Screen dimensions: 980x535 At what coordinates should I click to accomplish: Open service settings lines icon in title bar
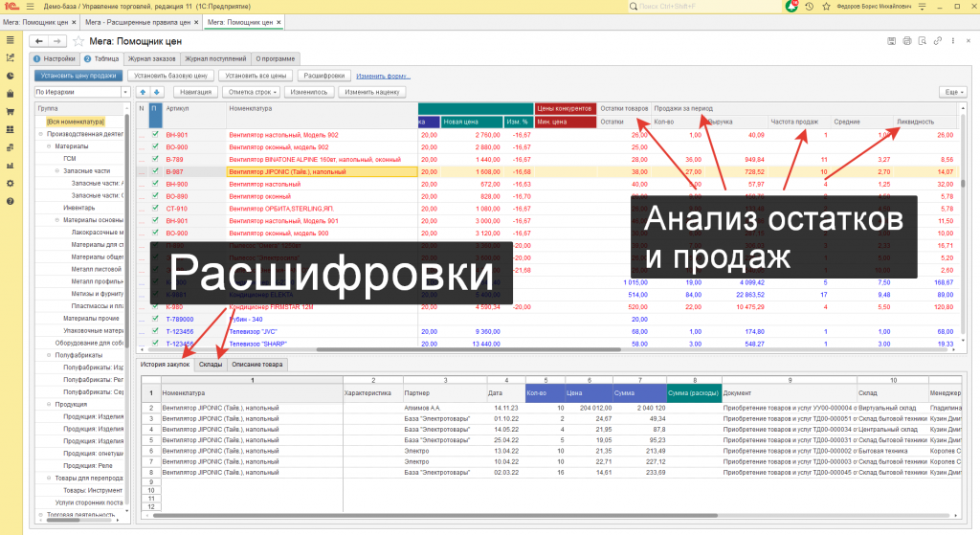(922, 7)
